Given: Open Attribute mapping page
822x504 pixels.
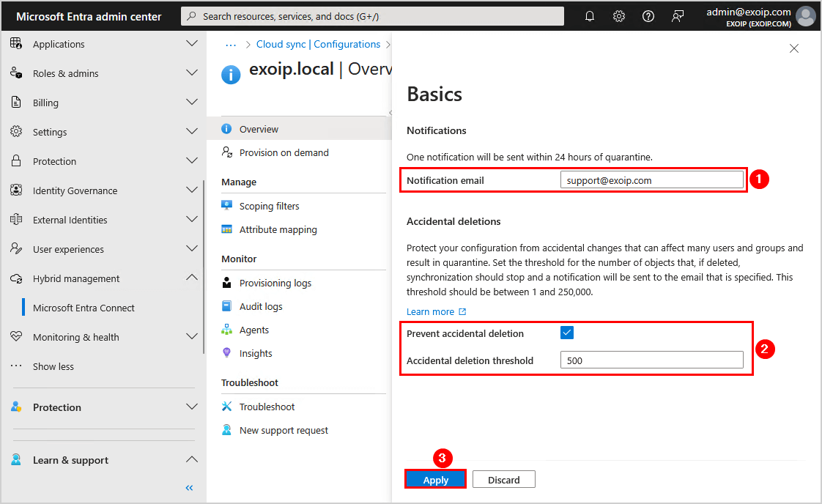Looking at the screenshot, I should (x=278, y=230).
